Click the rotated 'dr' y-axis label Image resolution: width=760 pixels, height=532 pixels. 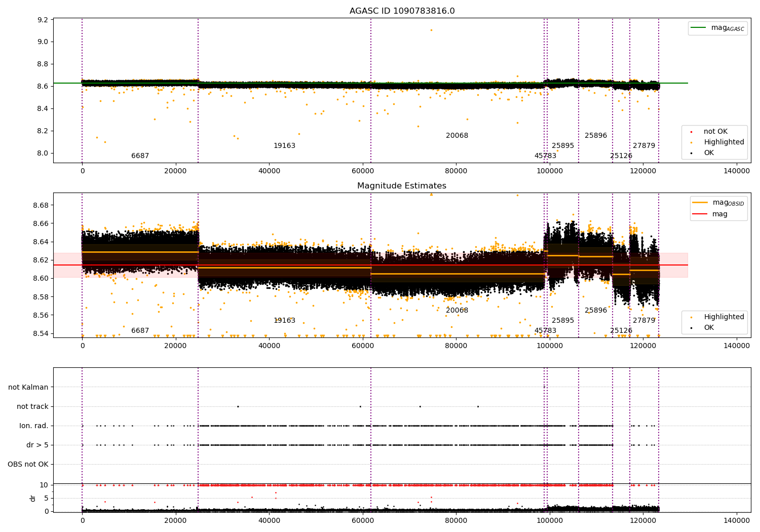pos(33,498)
